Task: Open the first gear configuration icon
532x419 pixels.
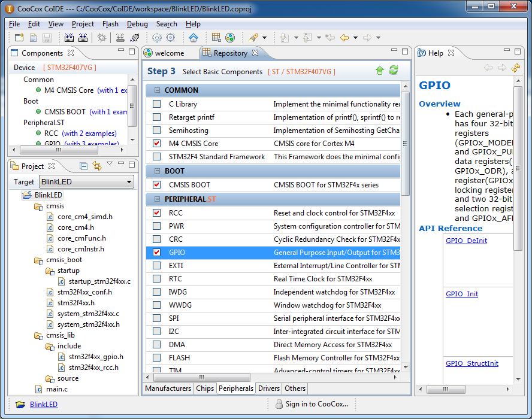Action: (x=157, y=38)
